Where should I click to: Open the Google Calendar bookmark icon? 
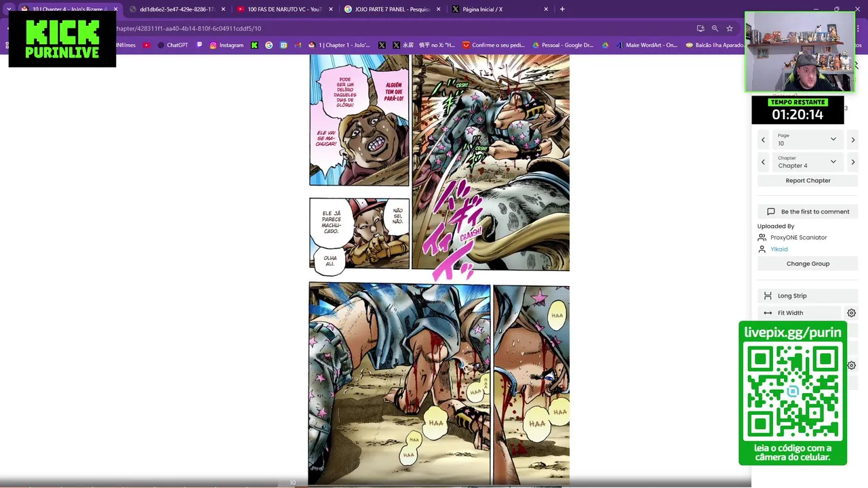[x=283, y=45]
